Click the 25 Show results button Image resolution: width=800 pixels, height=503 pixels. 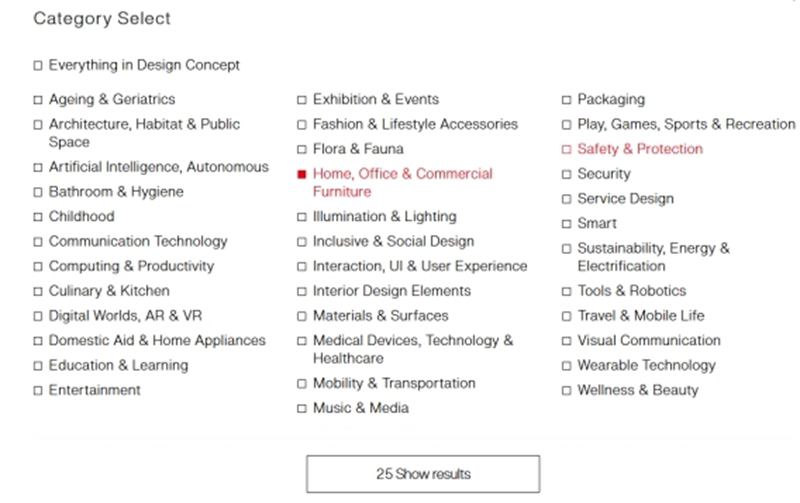click(422, 473)
